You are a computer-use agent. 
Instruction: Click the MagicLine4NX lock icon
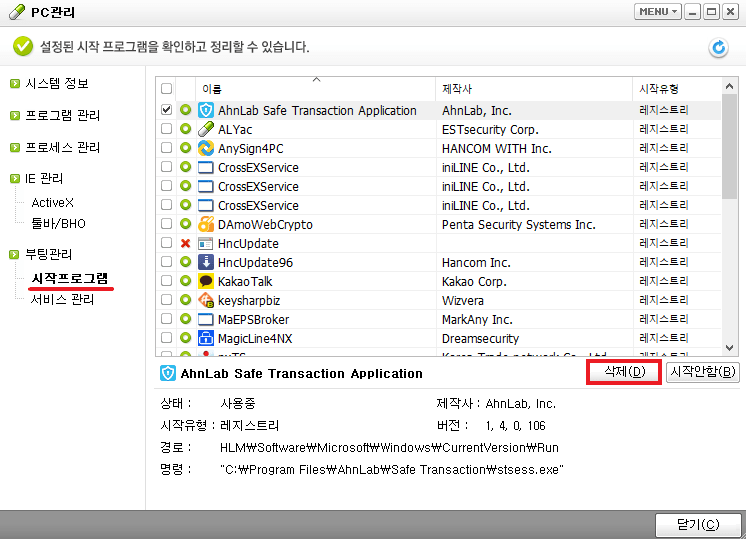pyautogui.click(x=206, y=338)
